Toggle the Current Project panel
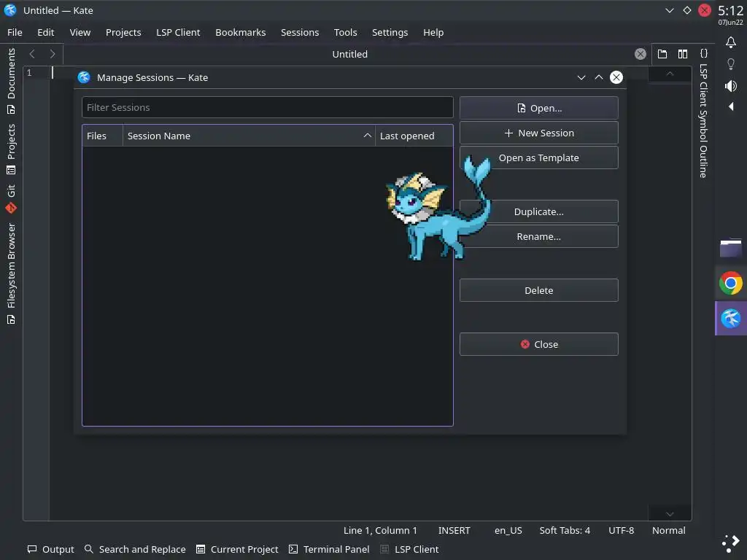 coord(237,549)
